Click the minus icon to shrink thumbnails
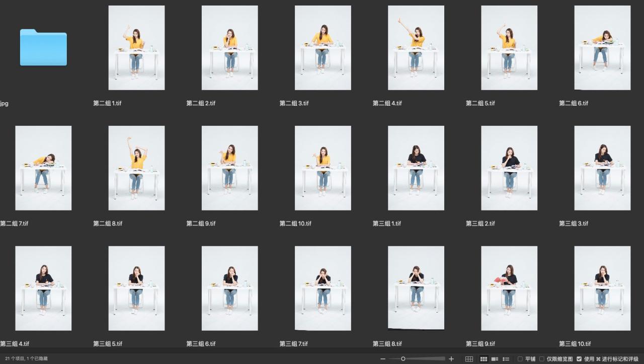The width and height of the screenshot is (644, 364). (383, 359)
